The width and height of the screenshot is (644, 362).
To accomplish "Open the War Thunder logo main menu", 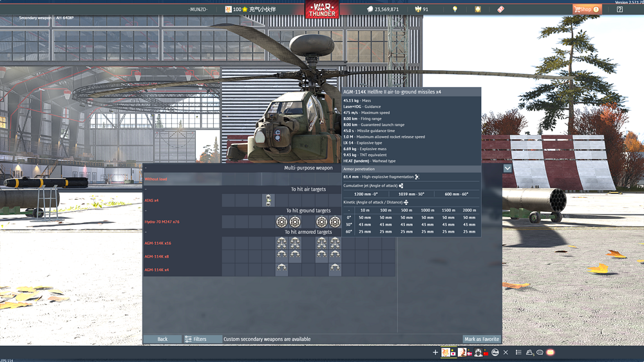I will point(321,10).
